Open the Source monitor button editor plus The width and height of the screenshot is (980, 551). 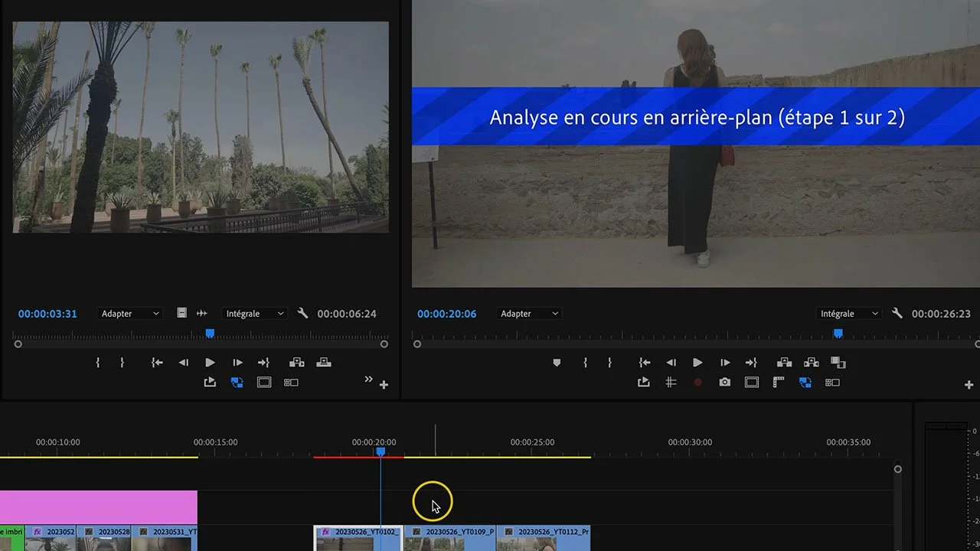384,385
